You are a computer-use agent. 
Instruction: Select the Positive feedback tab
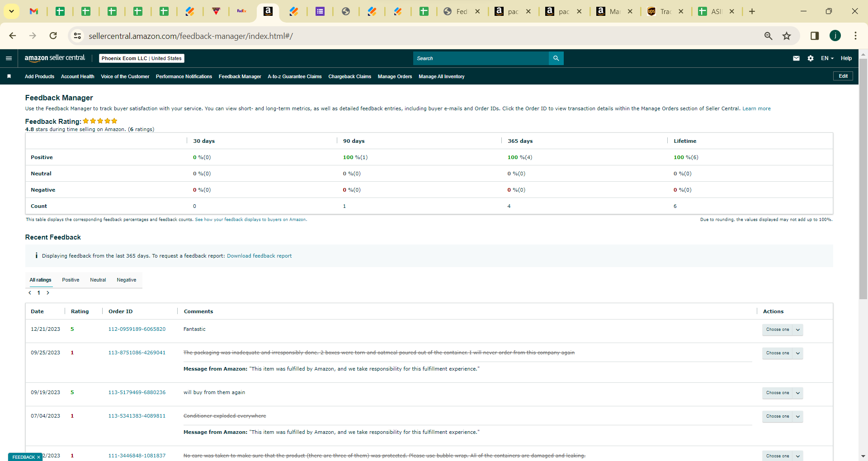coord(71,280)
